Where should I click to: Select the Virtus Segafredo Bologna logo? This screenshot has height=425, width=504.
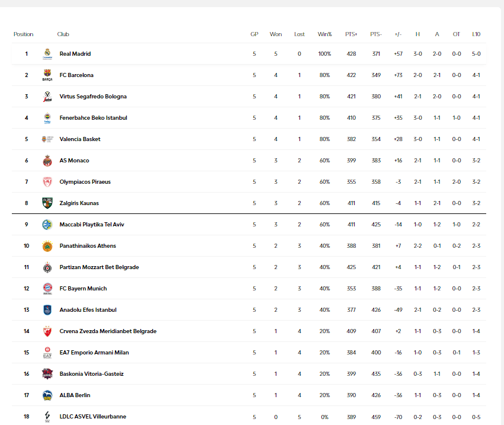[47, 97]
